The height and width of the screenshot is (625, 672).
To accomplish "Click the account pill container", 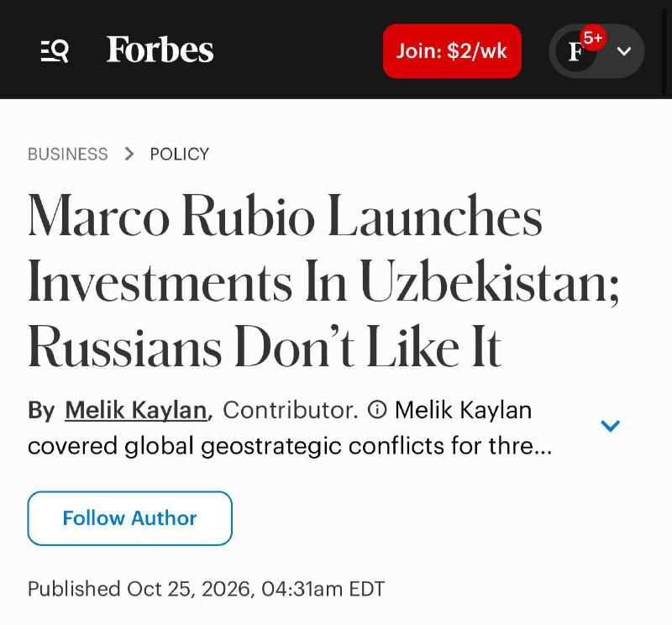I will tap(596, 51).
